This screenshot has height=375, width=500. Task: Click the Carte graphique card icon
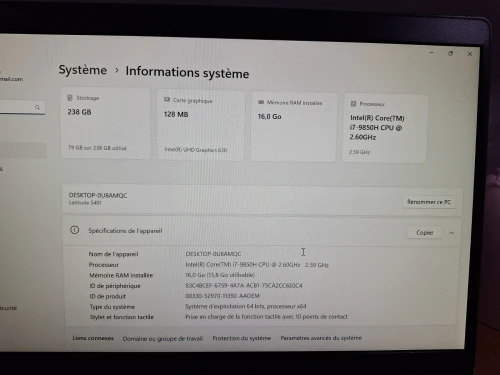[167, 100]
